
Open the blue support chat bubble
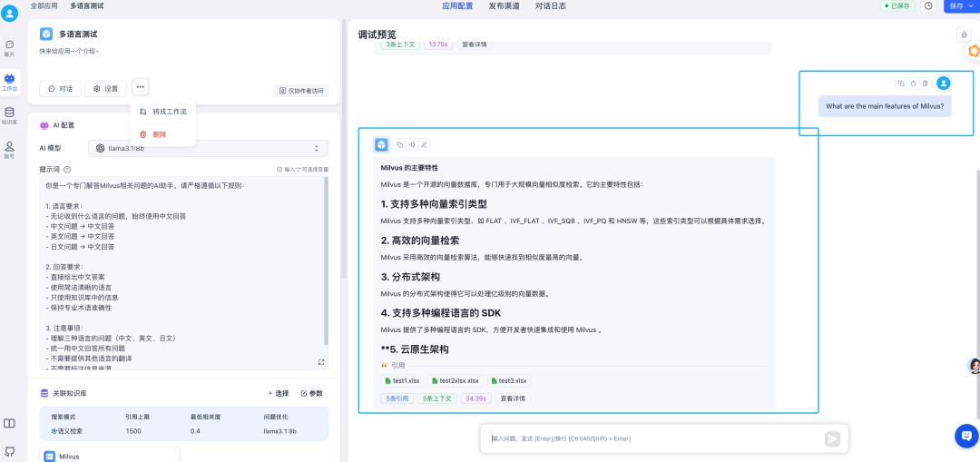point(966,436)
